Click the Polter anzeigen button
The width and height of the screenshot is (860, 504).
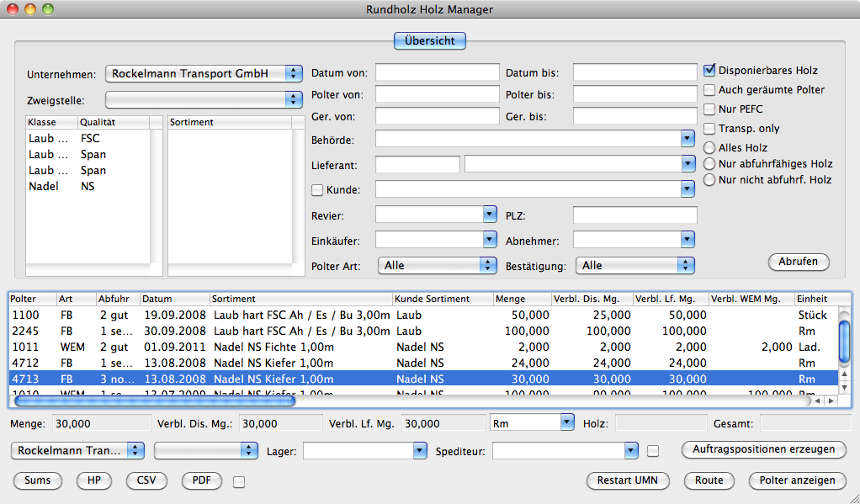(796, 480)
